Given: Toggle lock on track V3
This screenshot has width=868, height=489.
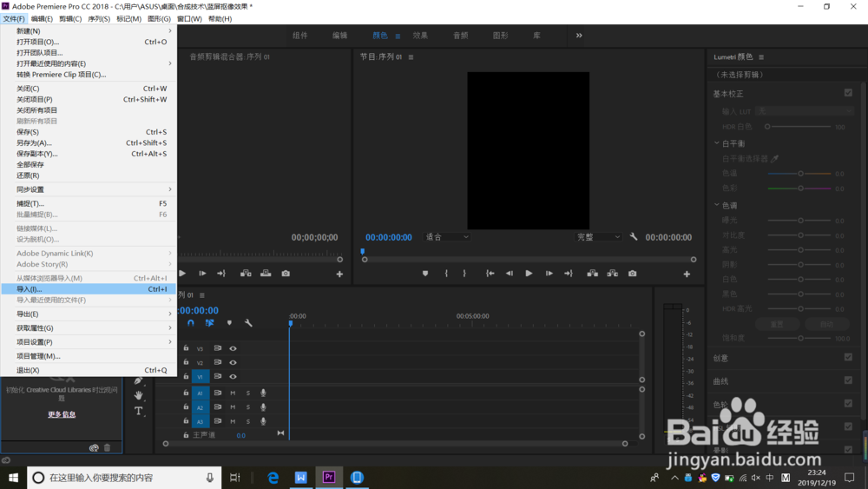Looking at the screenshot, I should (x=186, y=348).
